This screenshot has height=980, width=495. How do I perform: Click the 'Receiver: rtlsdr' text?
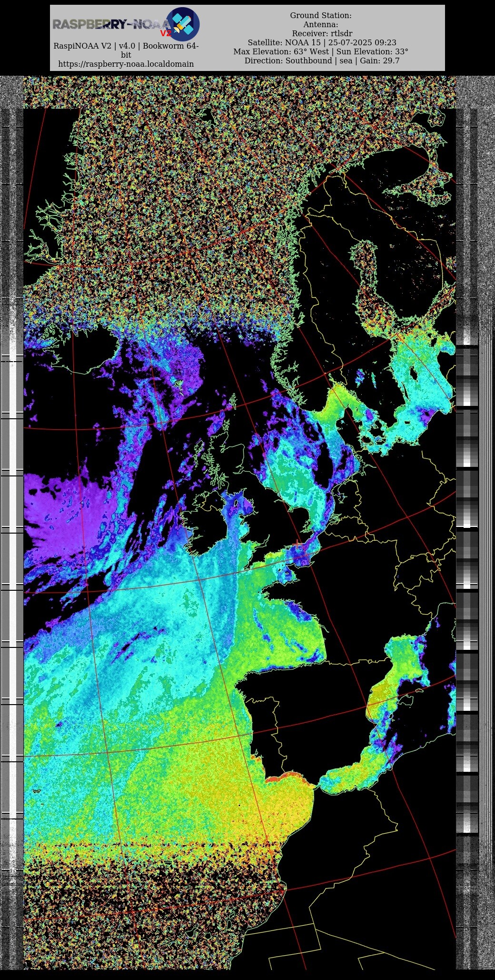[322, 34]
